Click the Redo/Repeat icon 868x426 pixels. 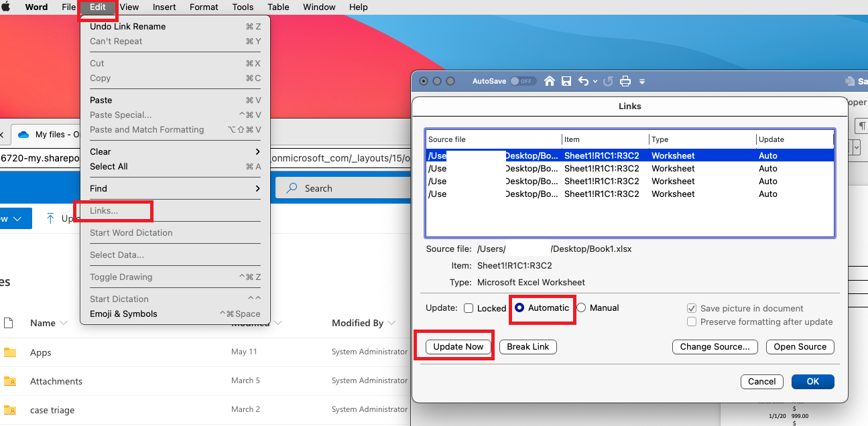(608, 81)
